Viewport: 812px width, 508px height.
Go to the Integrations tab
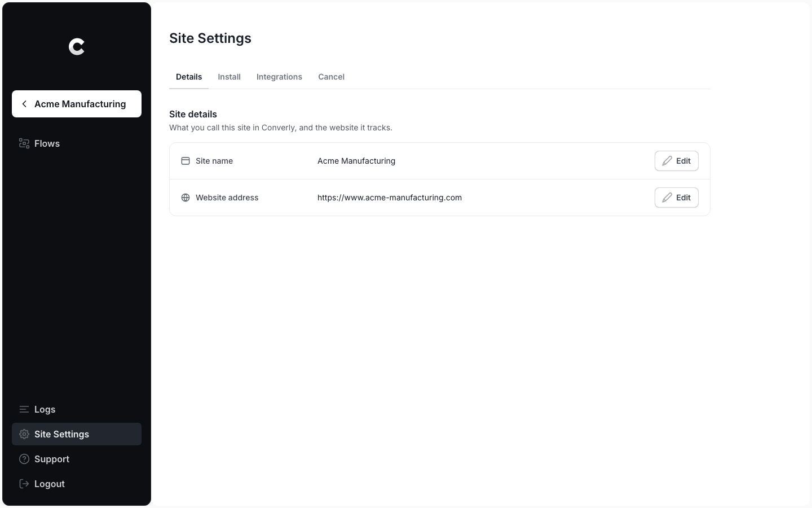tap(279, 77)
